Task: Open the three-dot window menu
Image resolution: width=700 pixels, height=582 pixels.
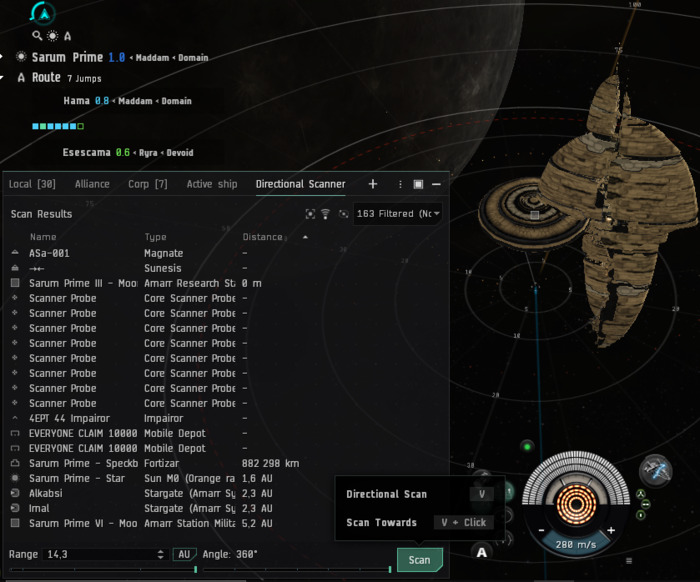Action: click(x=400, y=184)
